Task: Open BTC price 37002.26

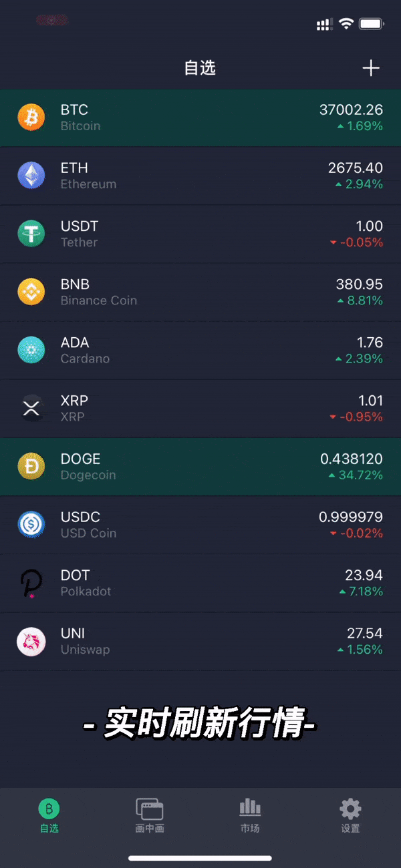Action: point(351,110)
